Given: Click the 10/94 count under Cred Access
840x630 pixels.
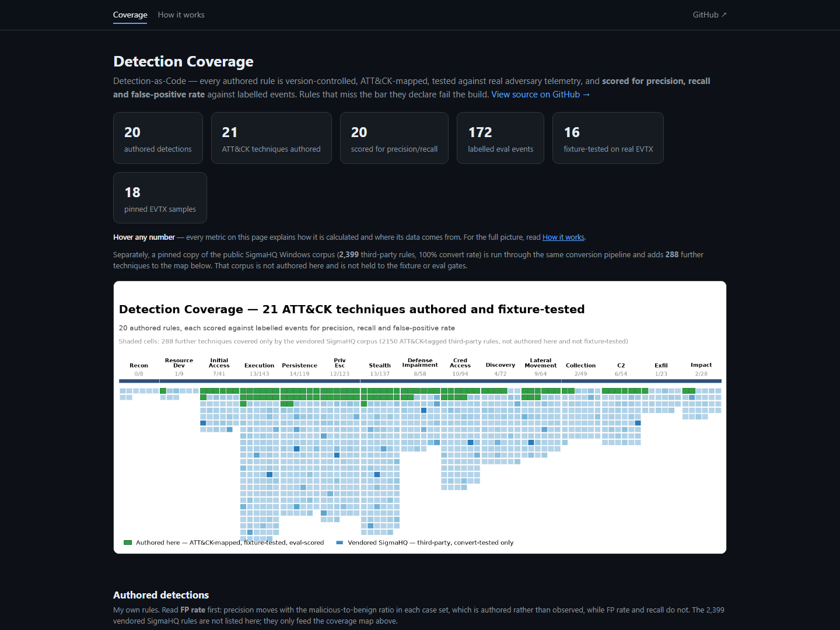Looking at the screenshot, I should (x=460, y=374).
